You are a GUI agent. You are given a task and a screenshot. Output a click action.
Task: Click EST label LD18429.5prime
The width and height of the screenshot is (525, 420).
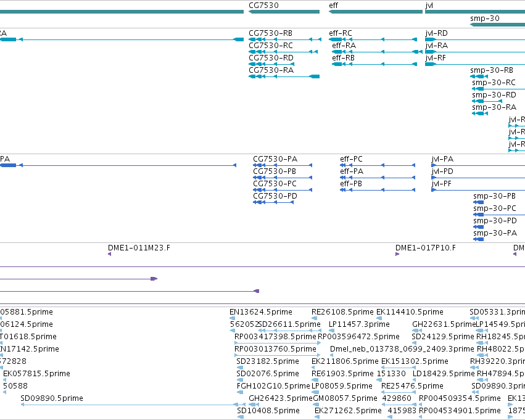tap(444, 374)
